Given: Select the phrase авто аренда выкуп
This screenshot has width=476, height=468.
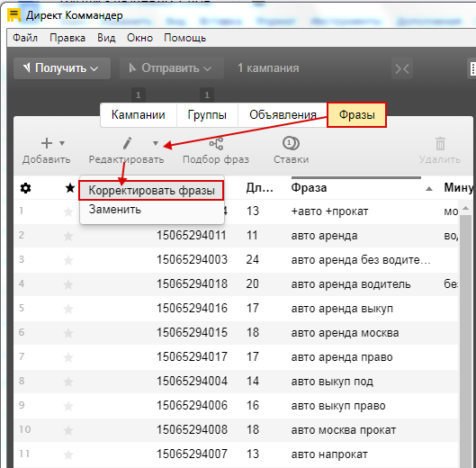Looking at the screenshot, I should point(342,309).
